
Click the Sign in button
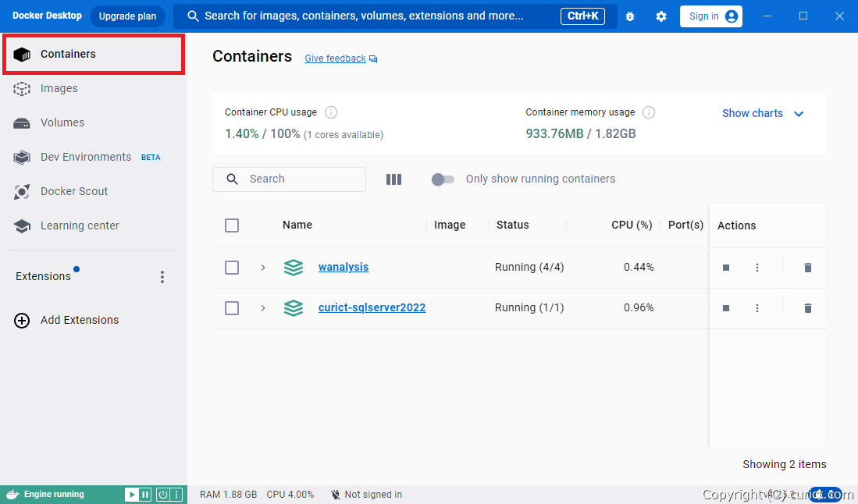[710, 16]
